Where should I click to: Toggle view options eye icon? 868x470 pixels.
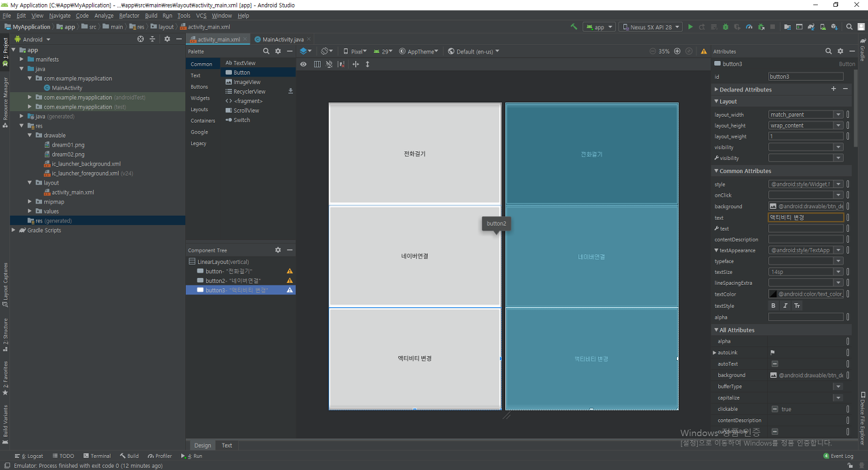303,64
